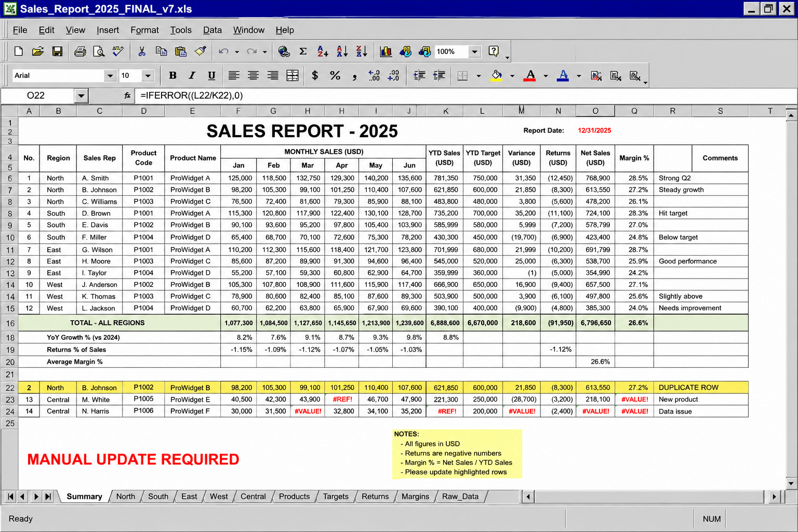Go to last sheet tab navigation button
The height and width of the screenshot is (532, 798).
pyautogui.click(x=48, y=497)
